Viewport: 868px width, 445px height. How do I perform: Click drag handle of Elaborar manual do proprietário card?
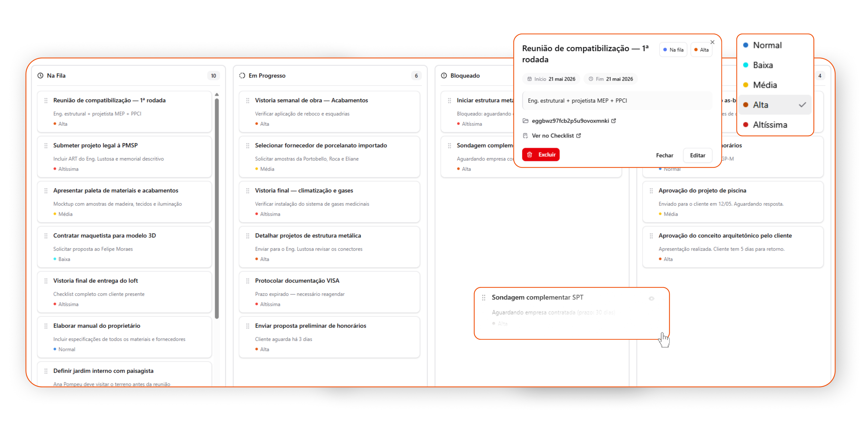tap(46, 326)
